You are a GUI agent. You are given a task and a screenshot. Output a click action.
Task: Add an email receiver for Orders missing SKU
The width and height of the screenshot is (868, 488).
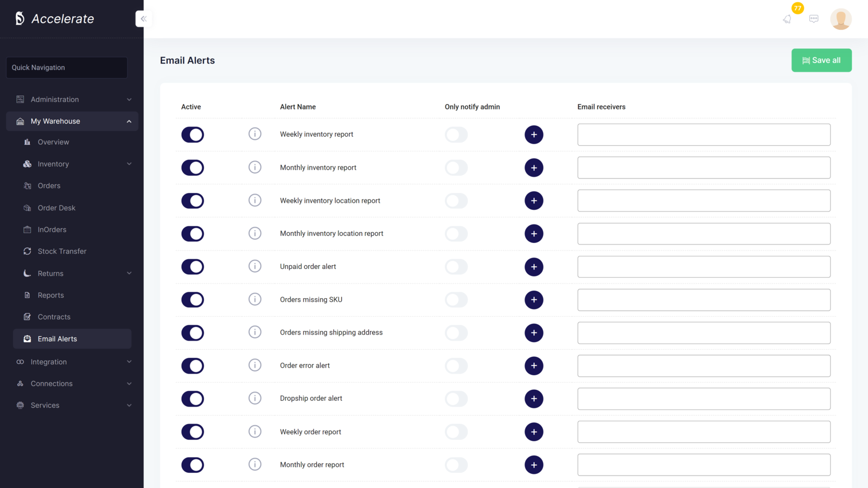click(534, 300)
